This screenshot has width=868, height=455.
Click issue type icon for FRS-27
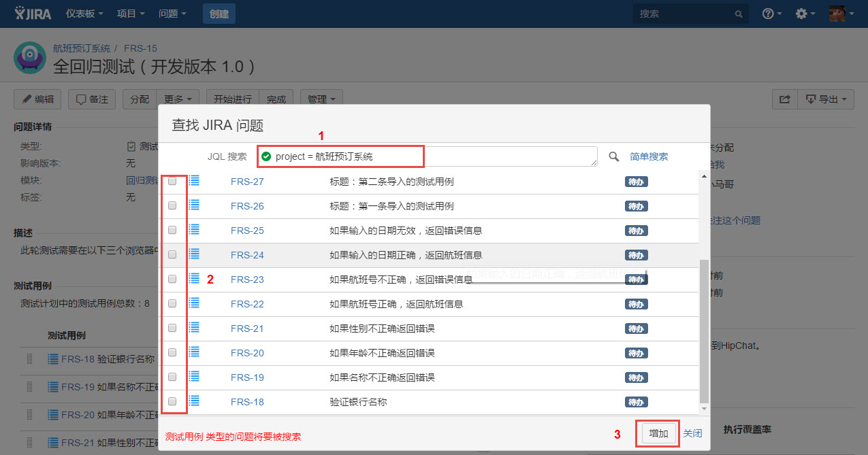click(x=194, y=180)
